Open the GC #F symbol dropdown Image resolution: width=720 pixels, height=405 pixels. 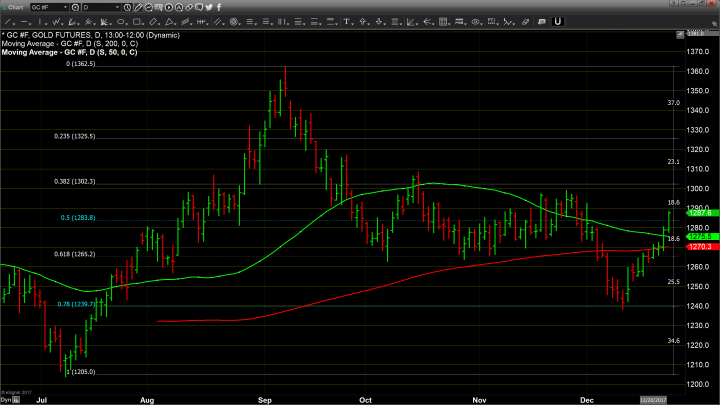(x=66, y=7)
